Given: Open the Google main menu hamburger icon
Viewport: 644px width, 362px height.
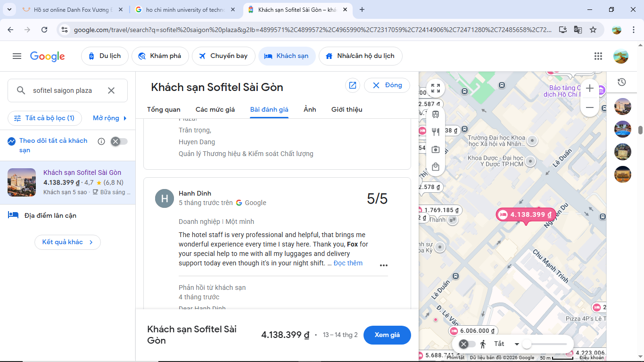Looking at the screenshot, I should point(17,56).
